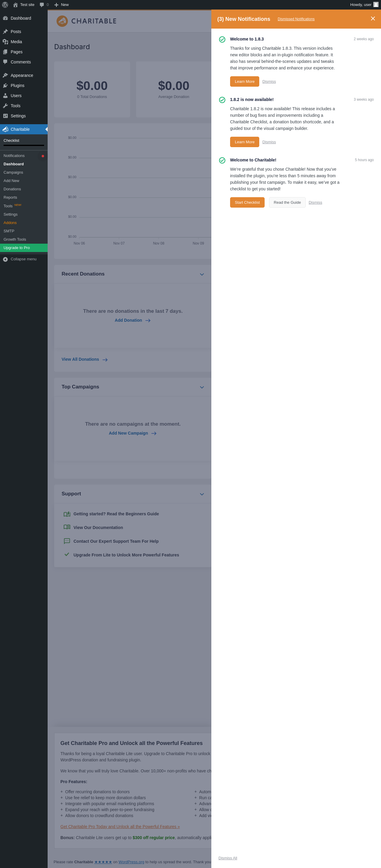The height and width of the screenshot is (868, 381).
Task: Click the Charitable megaphone logo in header
Action: [62, 21]
